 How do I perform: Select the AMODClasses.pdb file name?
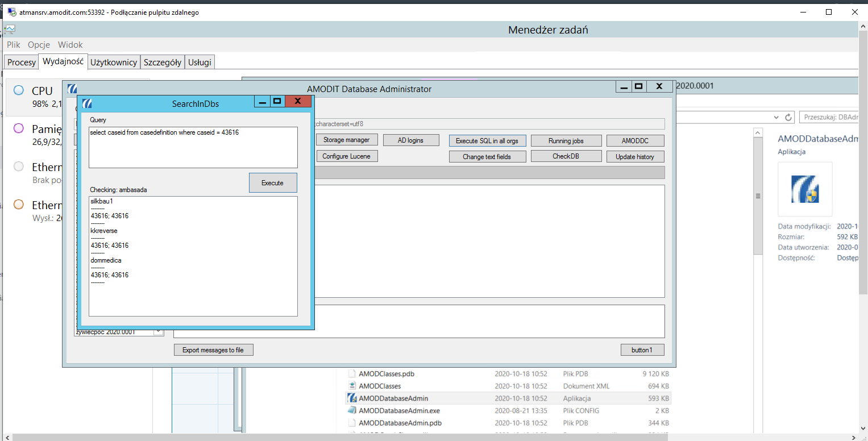[x=387, y=374]
